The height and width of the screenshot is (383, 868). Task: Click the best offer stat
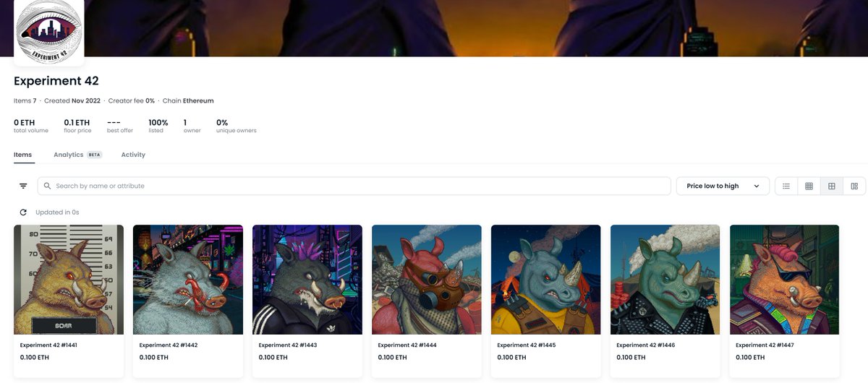pos(120,126)
